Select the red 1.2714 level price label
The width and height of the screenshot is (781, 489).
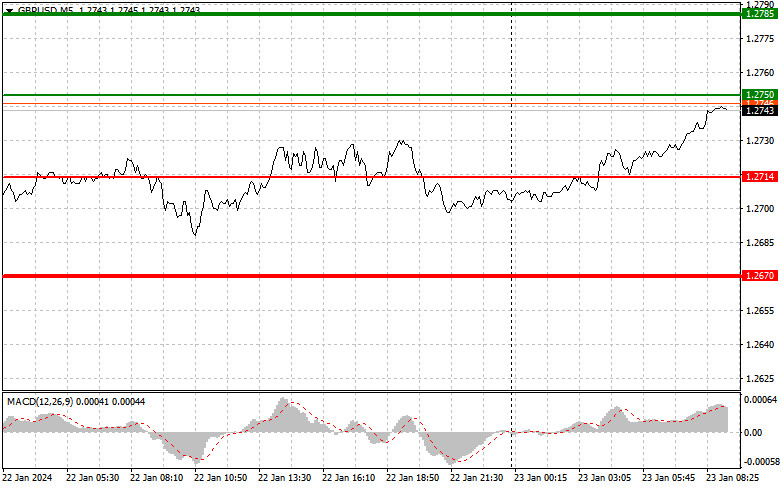click(x=759, y=177)
